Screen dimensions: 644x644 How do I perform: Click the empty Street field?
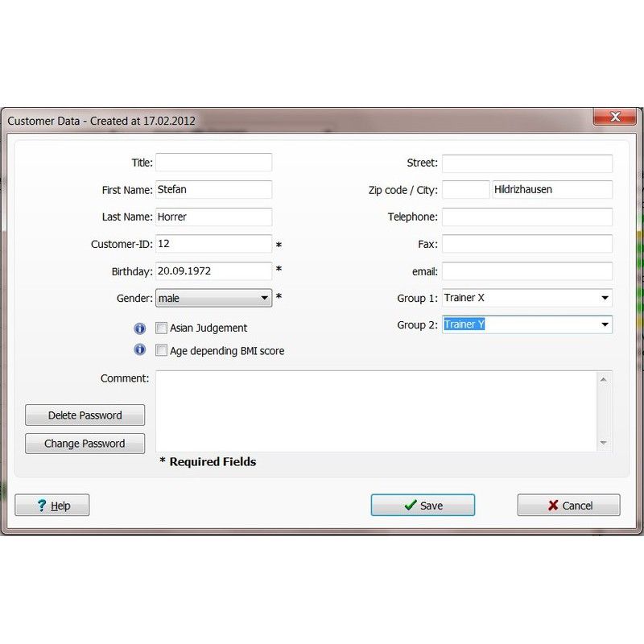527,162
